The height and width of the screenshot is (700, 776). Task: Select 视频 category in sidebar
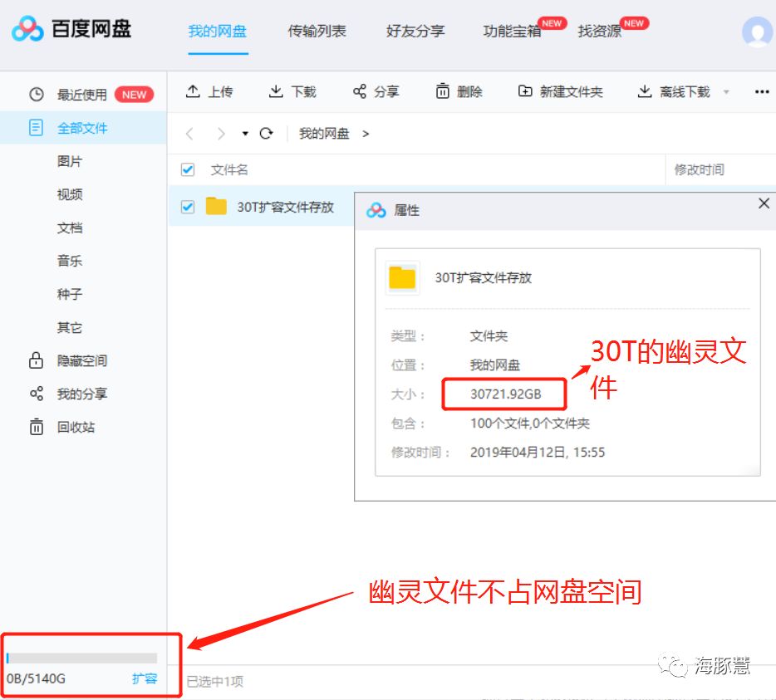coord(70,194)
